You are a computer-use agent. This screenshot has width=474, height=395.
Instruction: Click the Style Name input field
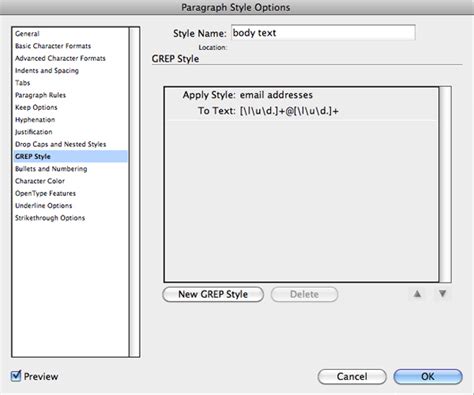[323, 33]
